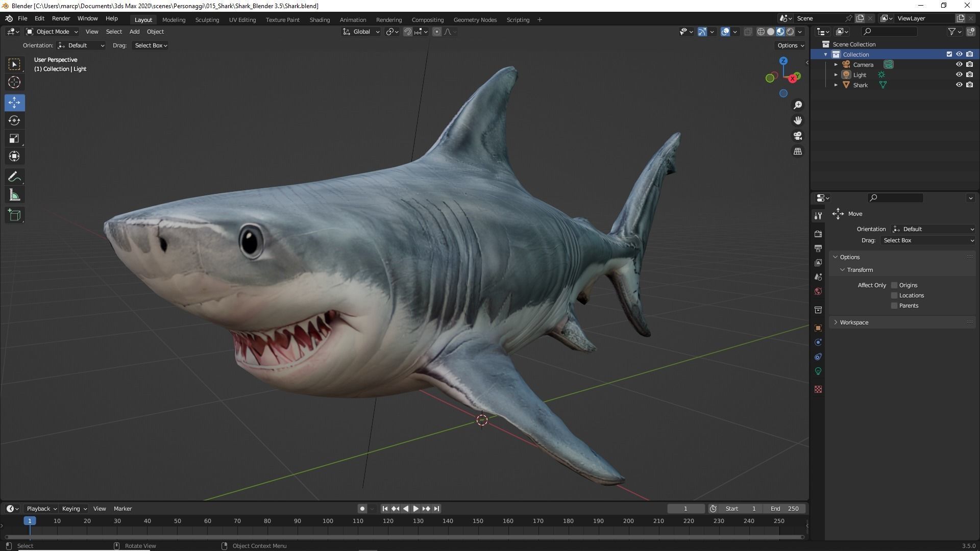Click the current frame number field

685,509
